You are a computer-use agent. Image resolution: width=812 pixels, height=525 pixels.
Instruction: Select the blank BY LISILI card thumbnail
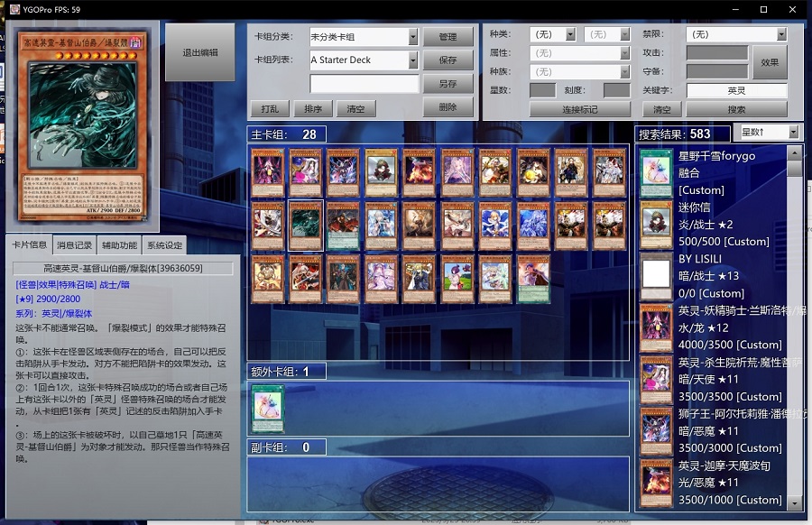pyautogui.click(x=656, y=275)
